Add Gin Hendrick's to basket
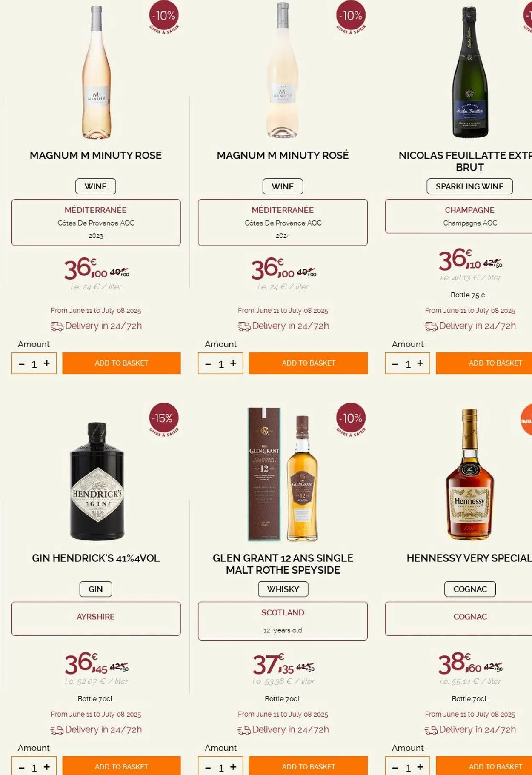 pos(121,766)
